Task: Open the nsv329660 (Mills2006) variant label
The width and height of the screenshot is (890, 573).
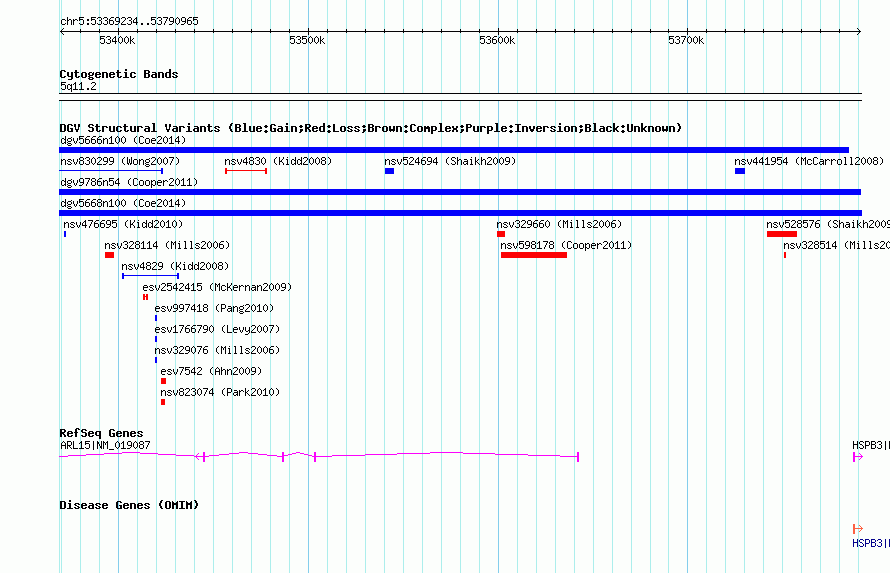Action: (559, 224)
